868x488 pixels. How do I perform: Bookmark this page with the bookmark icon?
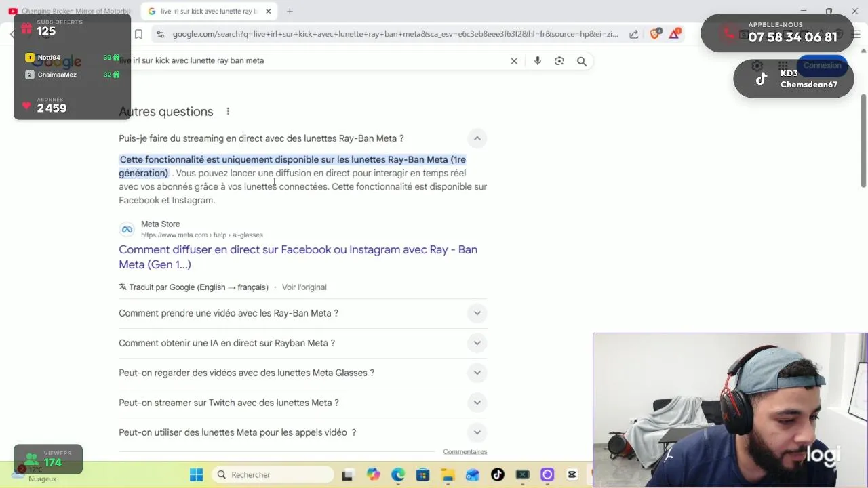point(138,34)
